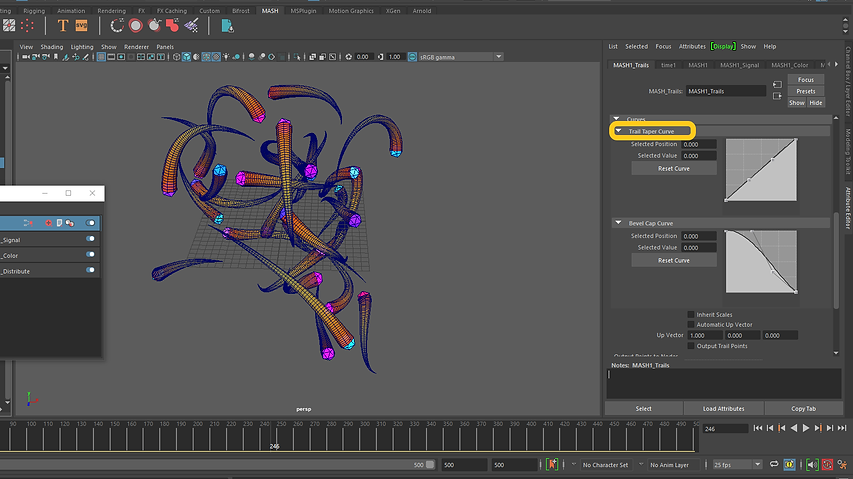Click the go-to-input-connection icon beside MASH_Trails field
This screenshot has height=479, width=853.
[777, 85]
